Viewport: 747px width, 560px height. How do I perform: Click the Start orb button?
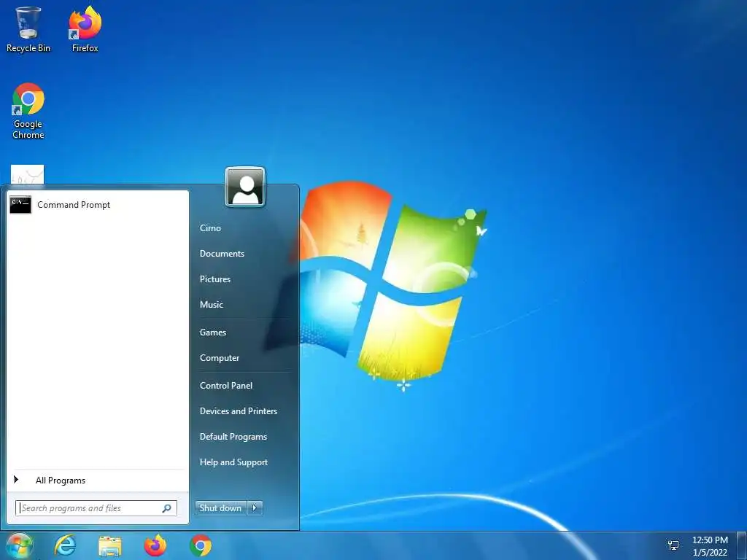[x=19, y=545]
